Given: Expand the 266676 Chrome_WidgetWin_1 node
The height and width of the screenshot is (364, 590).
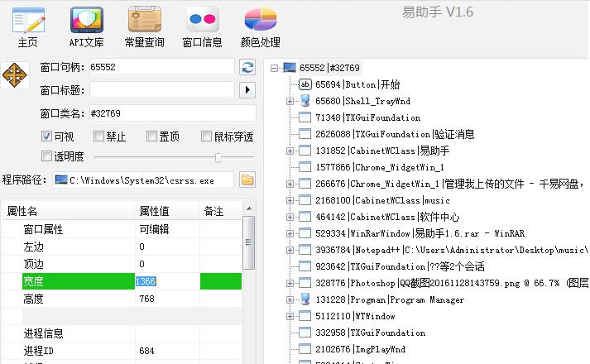Looking at the screenshot, I should coord(290,184).
